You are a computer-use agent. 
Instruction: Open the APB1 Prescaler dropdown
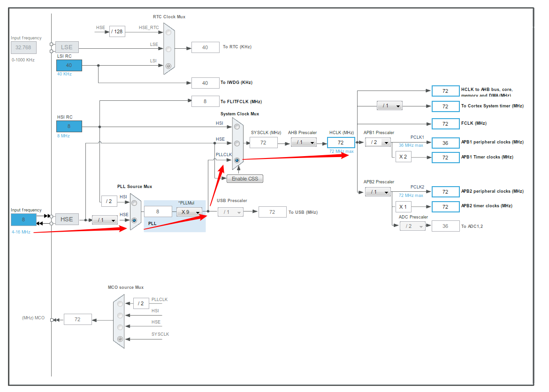point(378,142)
